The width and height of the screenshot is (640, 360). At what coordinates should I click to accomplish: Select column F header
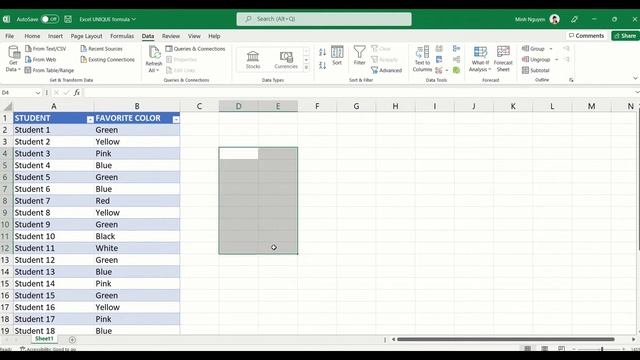(317, 106)
